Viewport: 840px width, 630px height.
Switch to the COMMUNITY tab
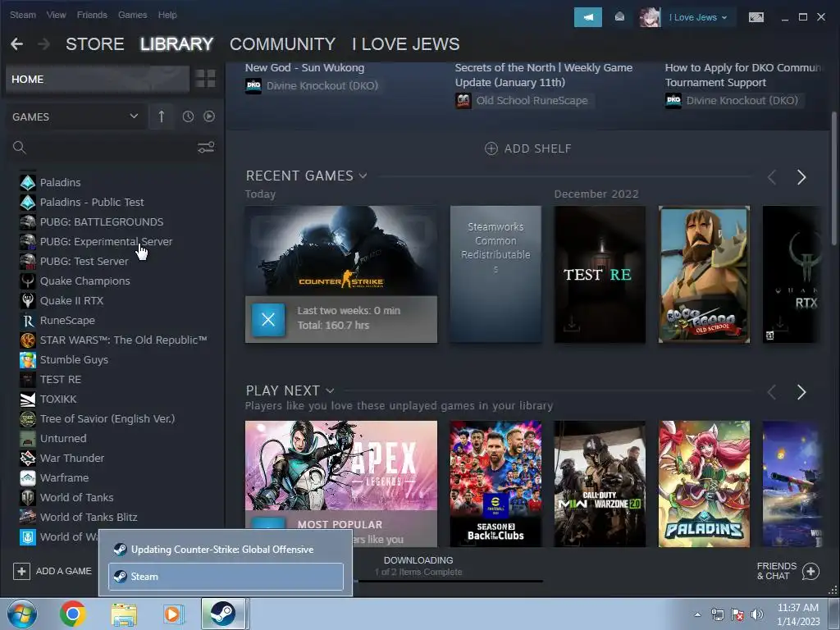tap(282, 44)
